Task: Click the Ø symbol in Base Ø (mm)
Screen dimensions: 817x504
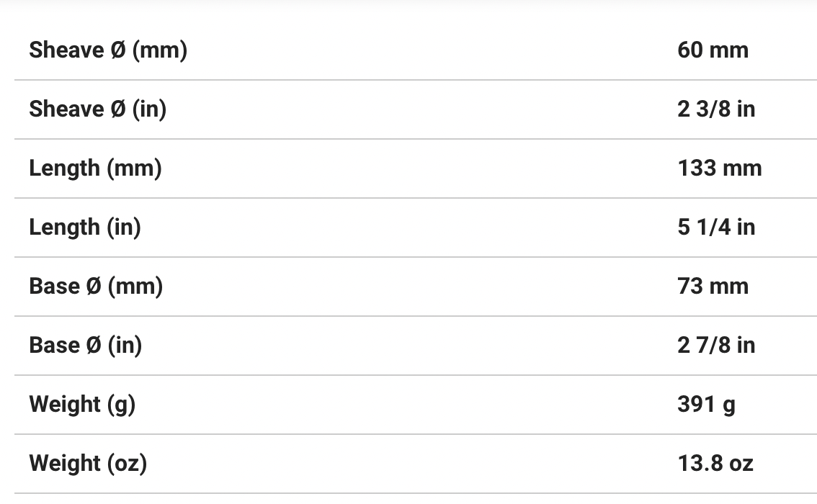Action: click(94, 287)
